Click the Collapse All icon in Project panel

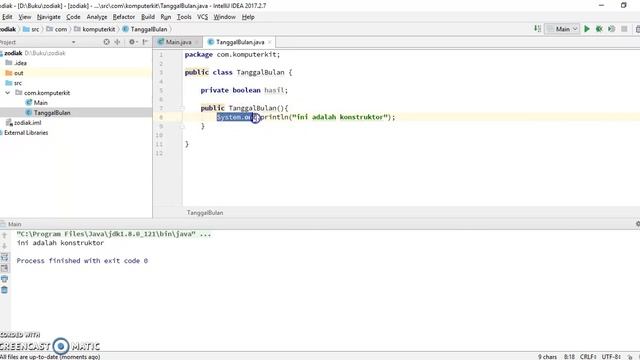click(x=118, y=42)
